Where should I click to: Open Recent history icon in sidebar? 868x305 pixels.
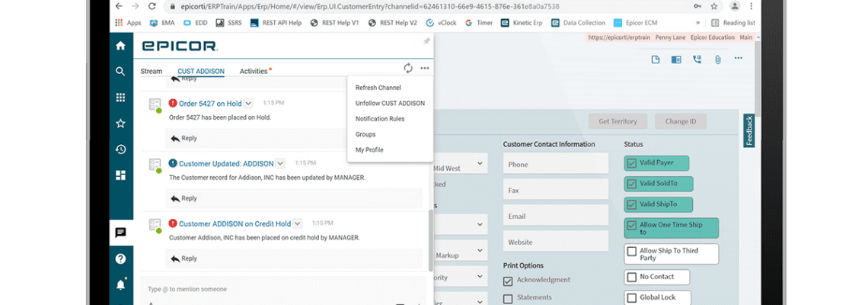[120, 149]
